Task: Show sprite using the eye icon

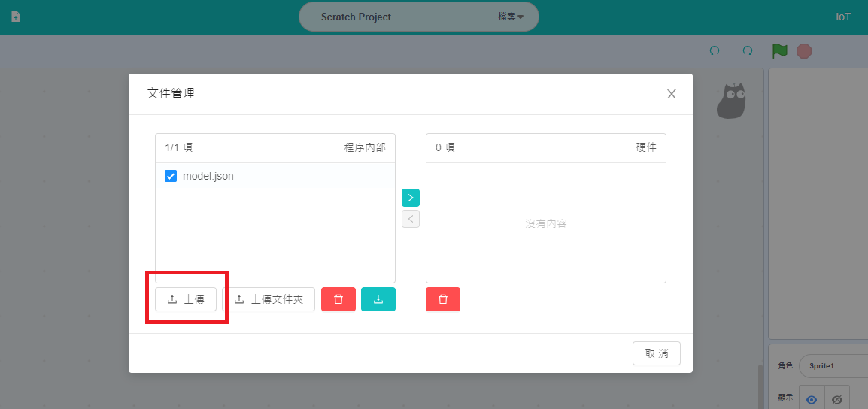Action: pos(812,399)
